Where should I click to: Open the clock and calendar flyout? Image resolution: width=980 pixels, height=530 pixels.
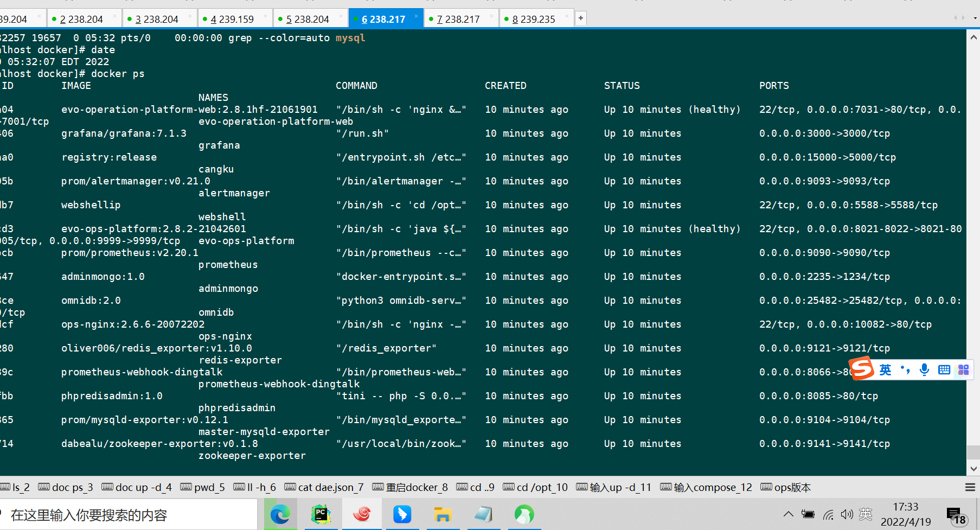coord(906,514)
